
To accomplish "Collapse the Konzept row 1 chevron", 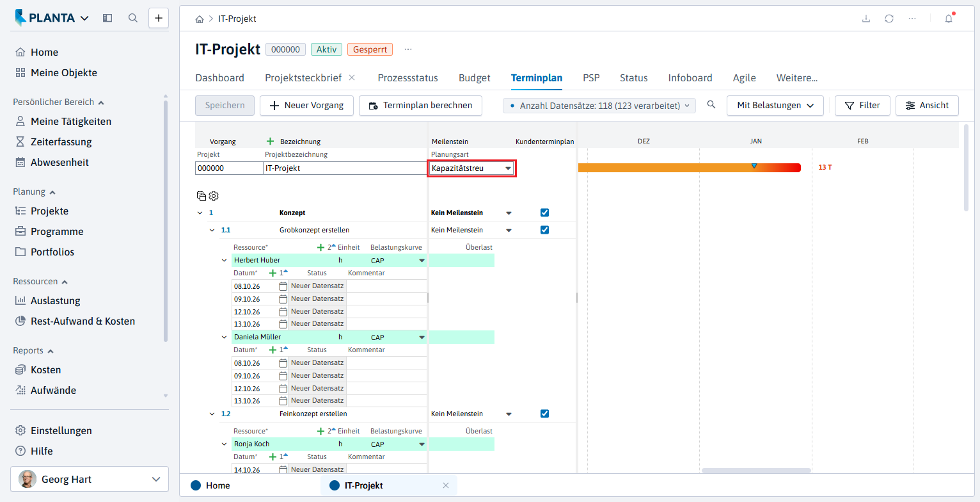I will 200,213.
